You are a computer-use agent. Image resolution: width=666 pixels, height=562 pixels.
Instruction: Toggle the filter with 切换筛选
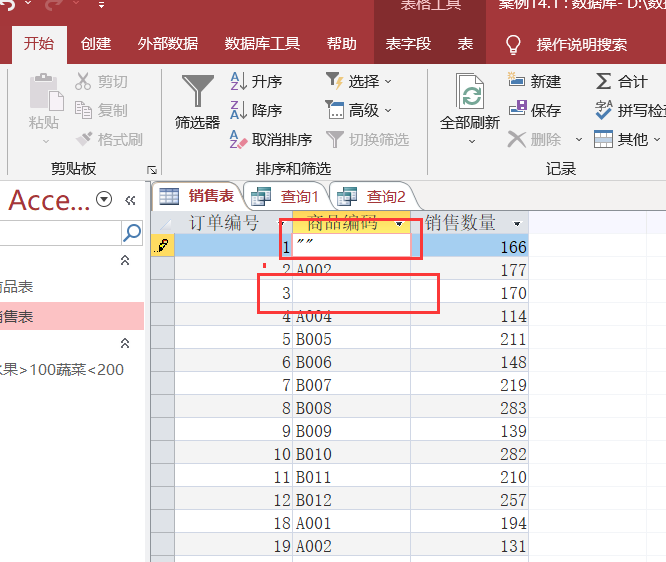pos(367,139)
